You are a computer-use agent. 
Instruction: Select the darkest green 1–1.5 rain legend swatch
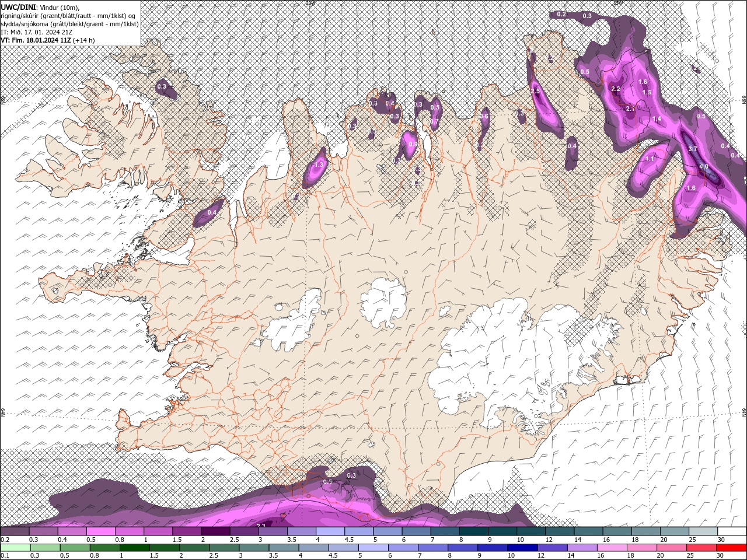[135, 548]
